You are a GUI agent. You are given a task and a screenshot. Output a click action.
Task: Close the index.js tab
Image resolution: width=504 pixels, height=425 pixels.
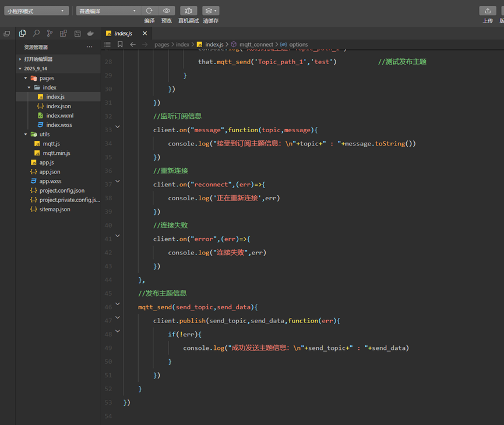[145, 33]
